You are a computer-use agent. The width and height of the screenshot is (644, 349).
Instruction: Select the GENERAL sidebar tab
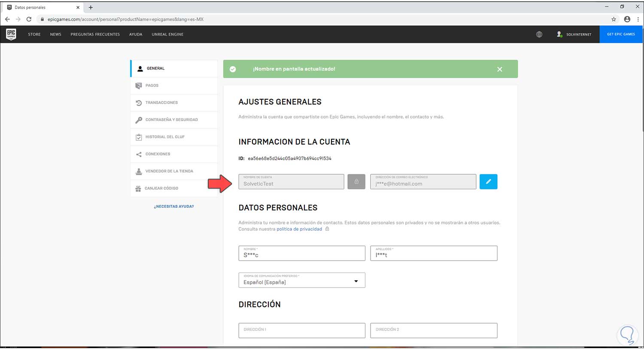tap(174, 69)
